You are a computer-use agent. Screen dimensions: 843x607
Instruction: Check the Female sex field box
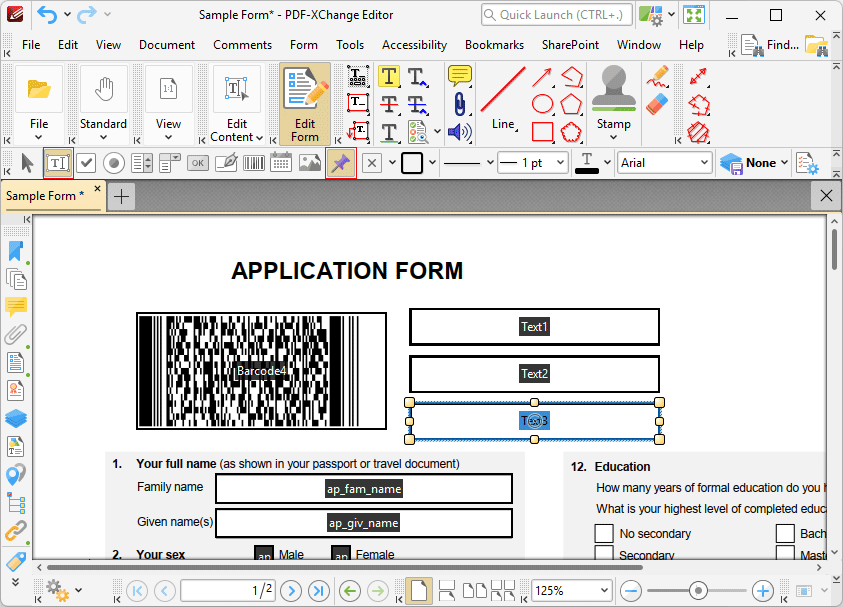[341, 553]
